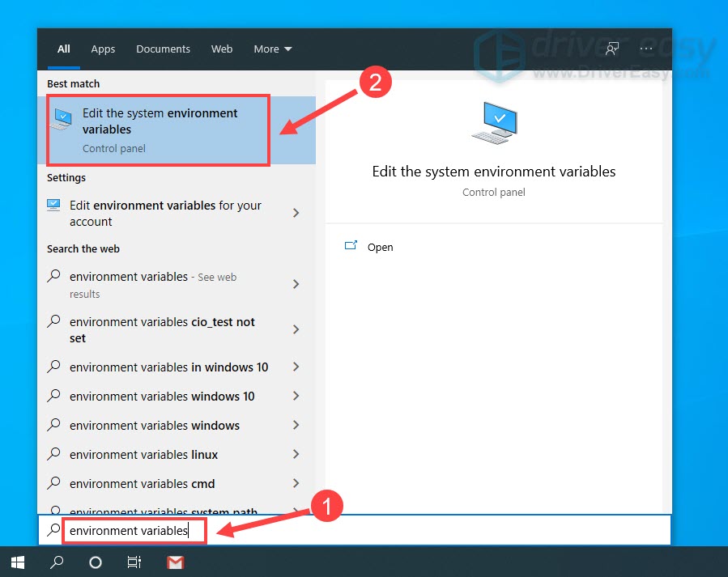
Task: Expand arrow for 'environment variables windows 10'
Action: click(x=296, y=396)
